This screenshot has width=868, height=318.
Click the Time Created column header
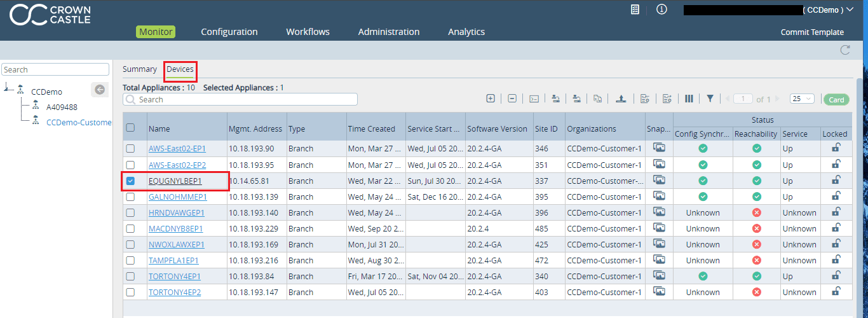coord(371,128)
